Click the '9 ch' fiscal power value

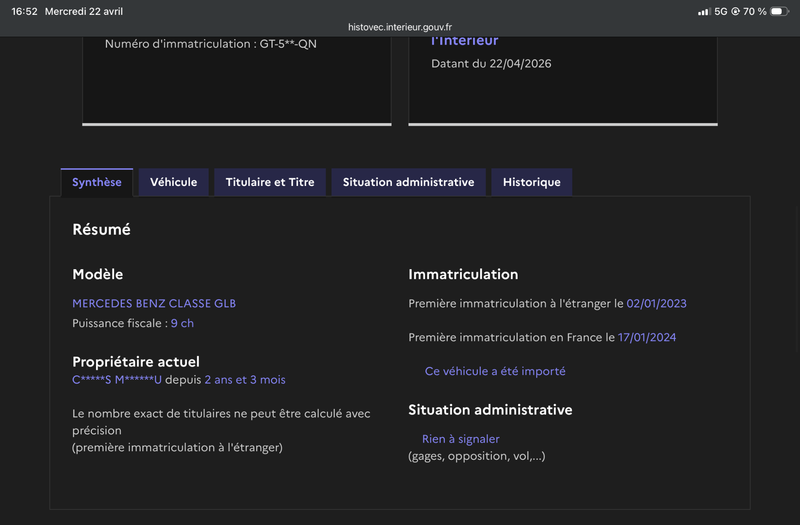click(x=182, y=323)
